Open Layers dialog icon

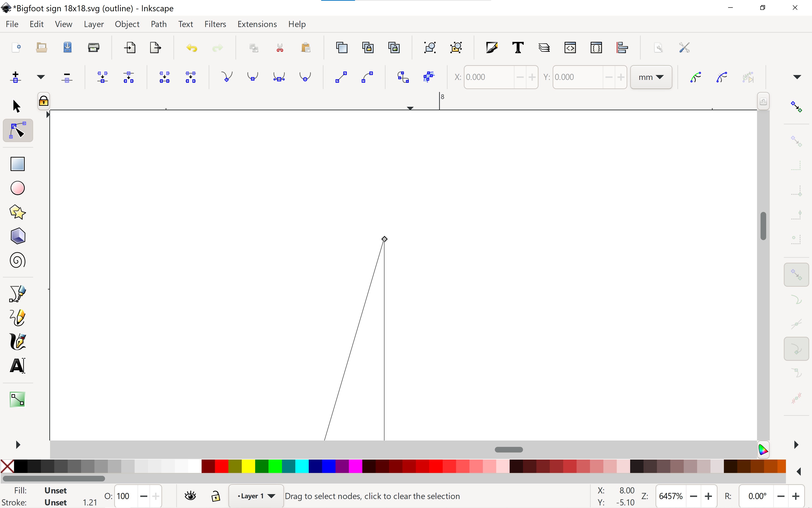tap(544, 47)
